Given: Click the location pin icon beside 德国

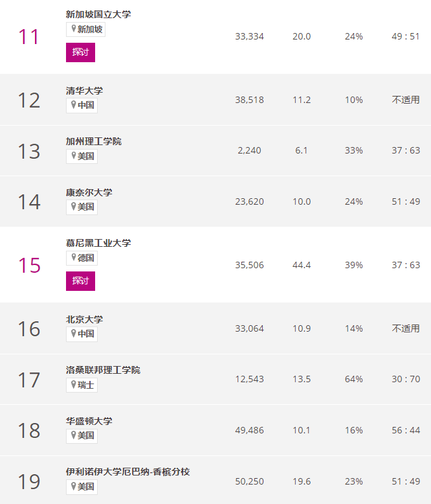Looking at the screenshot, I should (74, 257).
